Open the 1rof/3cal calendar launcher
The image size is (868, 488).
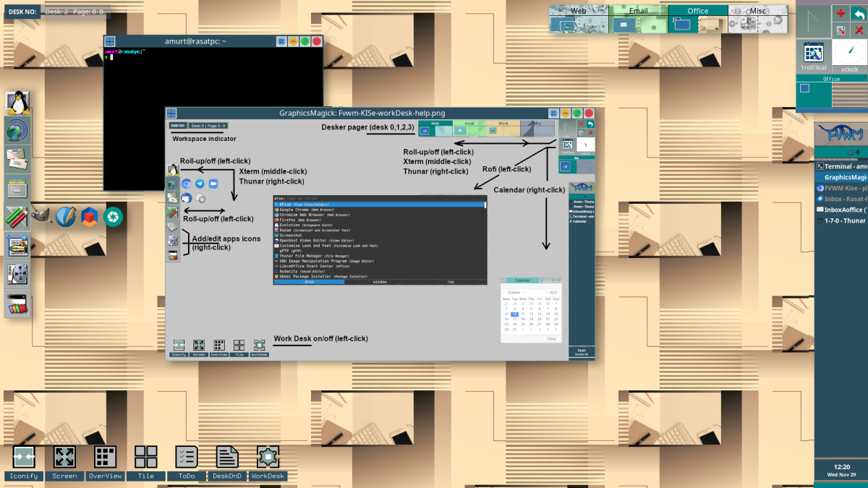point(814,56)
